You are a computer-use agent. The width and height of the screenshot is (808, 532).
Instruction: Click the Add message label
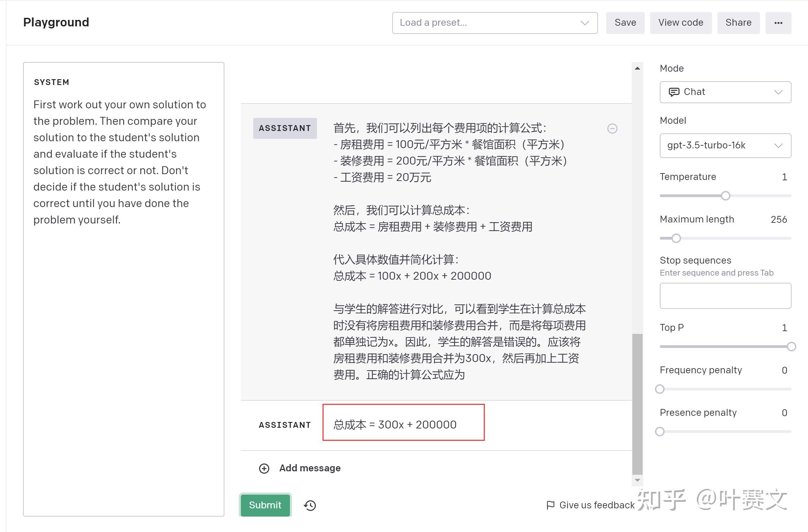point(310,468)
